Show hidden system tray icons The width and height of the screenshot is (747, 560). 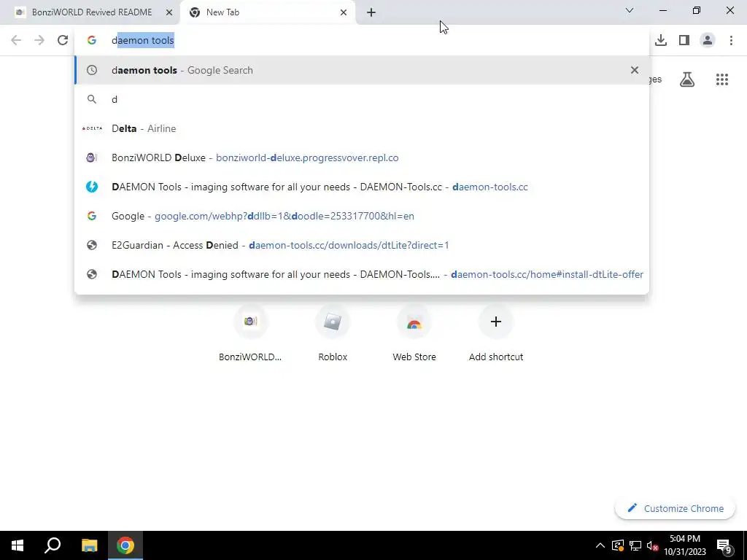pyautogui.click(x=600, y=545)
